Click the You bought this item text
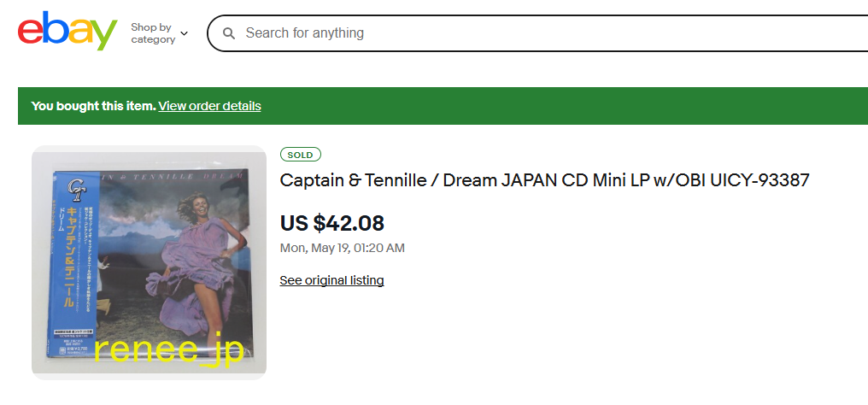868x405 pixels. pyautogui.click(x=93, y=106)
